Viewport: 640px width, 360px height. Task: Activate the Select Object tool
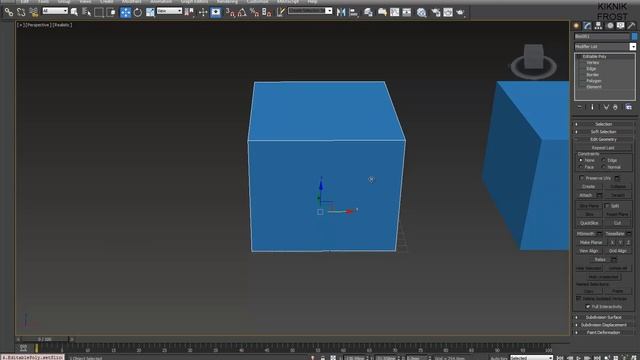point(74,12)
